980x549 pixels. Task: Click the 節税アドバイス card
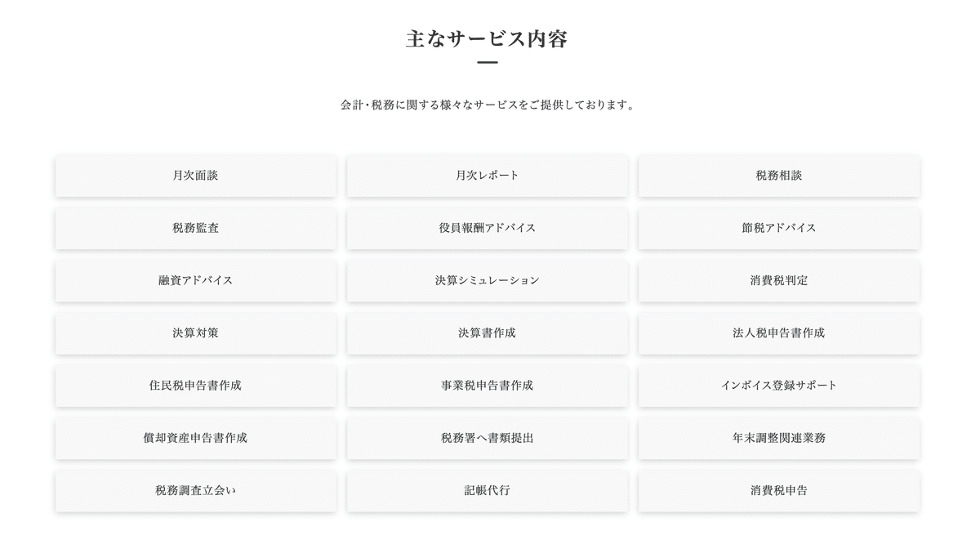779,228
